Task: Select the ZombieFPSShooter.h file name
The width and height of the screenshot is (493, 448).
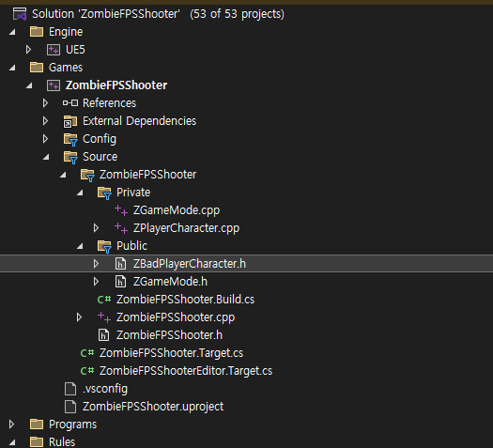Action: click(169, 335)
